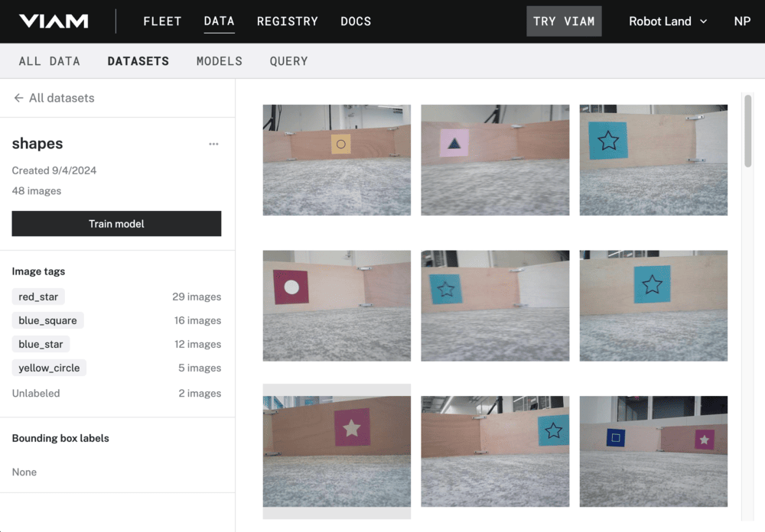The width and height of the screenshot is (765, 532).
Task: Click the Train model button
Action: point(116,223)
